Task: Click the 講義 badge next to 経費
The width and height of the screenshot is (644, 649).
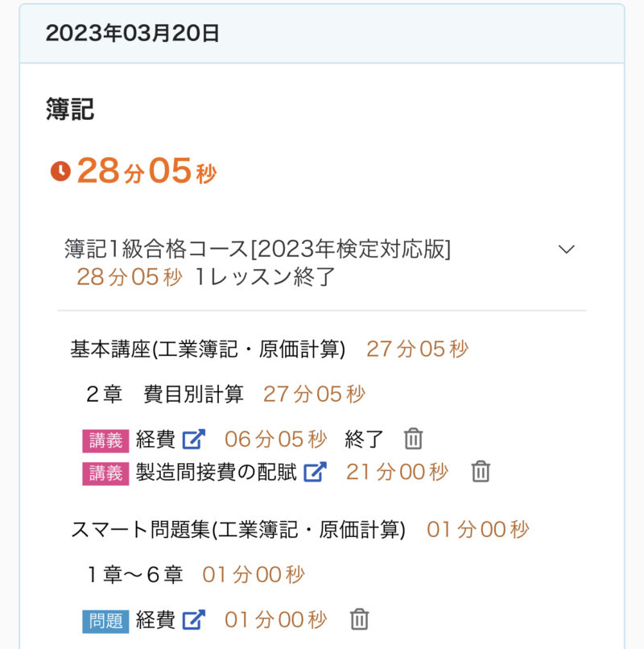Action: [x=105, y=440]
